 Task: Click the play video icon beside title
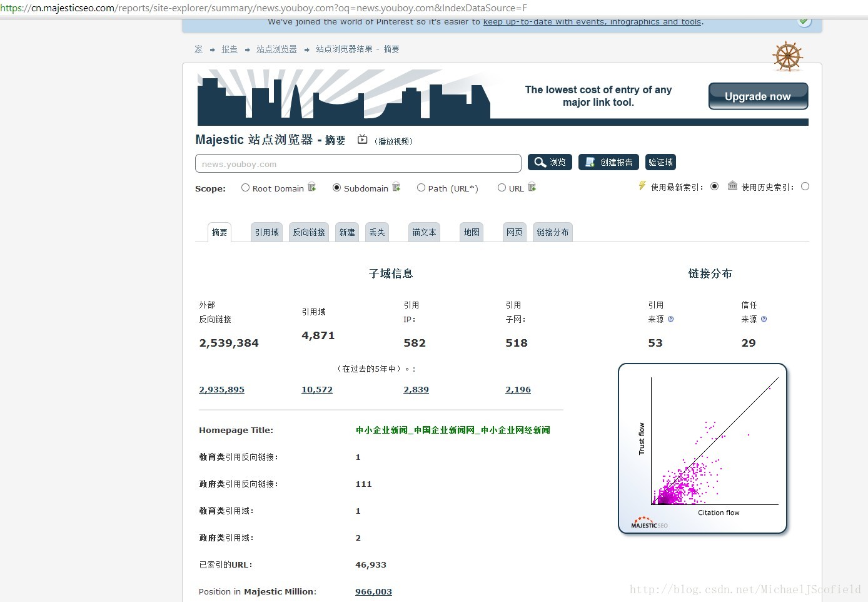click(x=363, y=140)
